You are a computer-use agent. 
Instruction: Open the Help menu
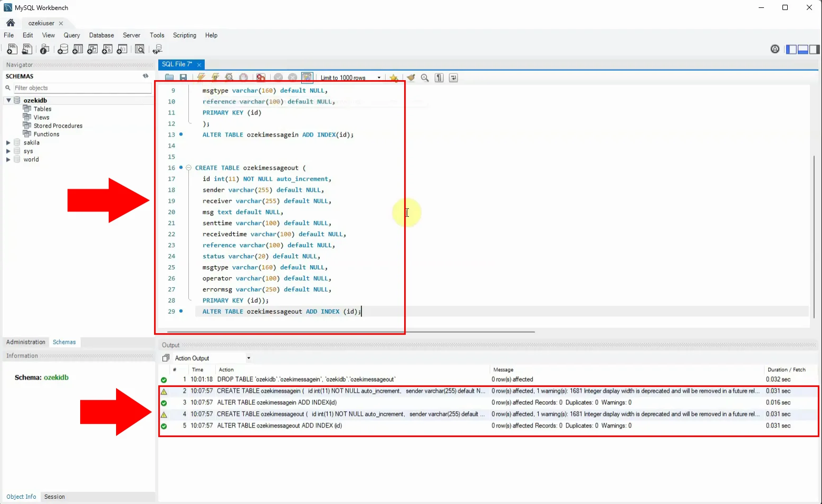click(212, 35)
